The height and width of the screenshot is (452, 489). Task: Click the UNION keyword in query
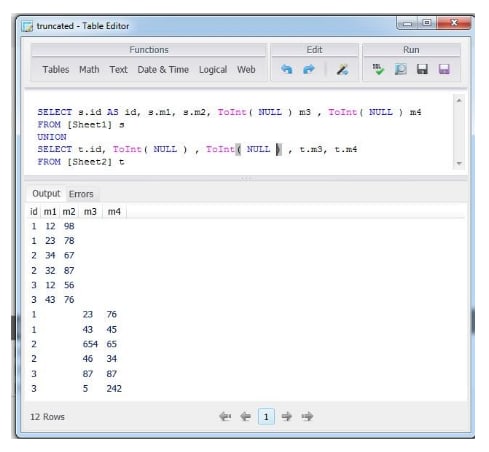coord(52,137)
